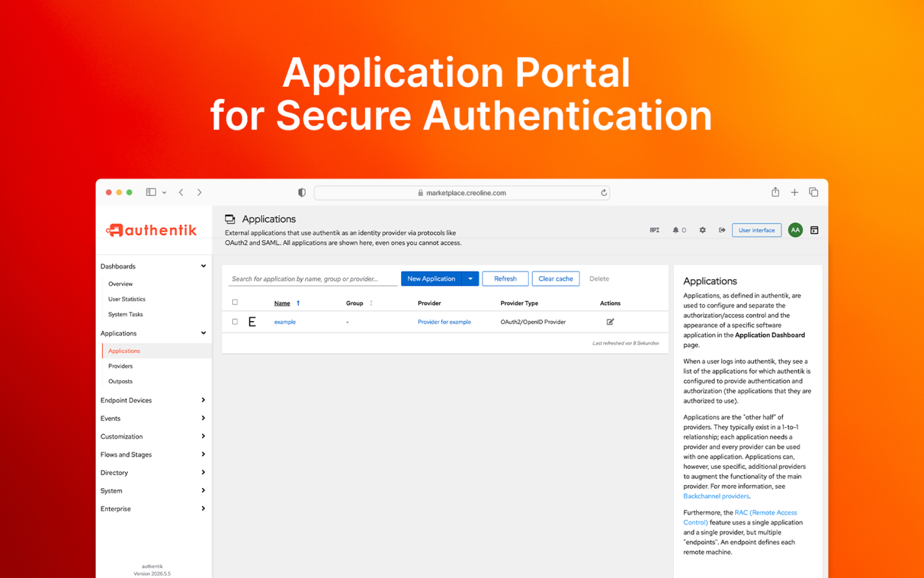Open Outposts in the sidebar
This screenshot has width=924, height=578.
[x=120, y=381]
